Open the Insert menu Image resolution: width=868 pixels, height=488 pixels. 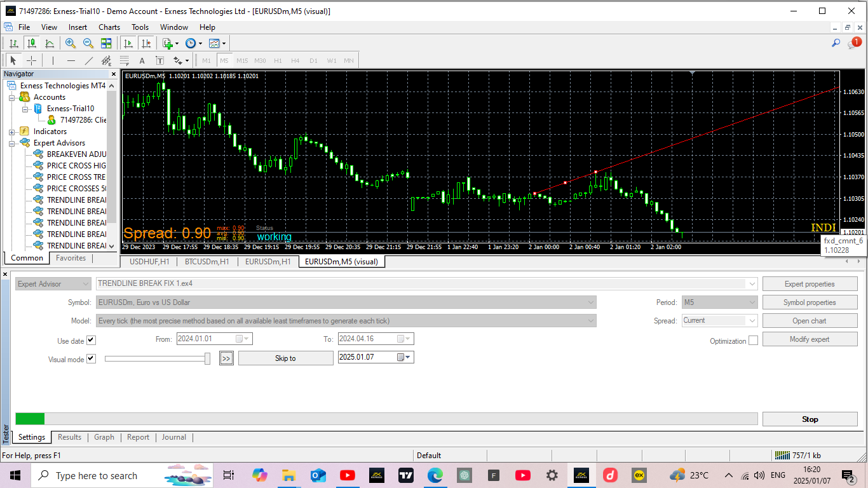(78, 27)
